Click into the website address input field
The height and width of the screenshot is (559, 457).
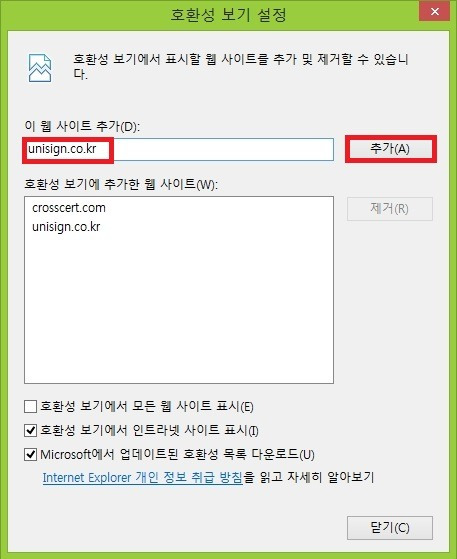click(179, 149)
